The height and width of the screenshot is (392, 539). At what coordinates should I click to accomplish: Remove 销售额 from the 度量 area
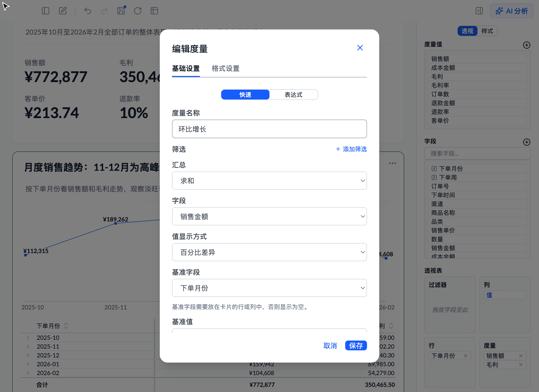tap(521, 356)
